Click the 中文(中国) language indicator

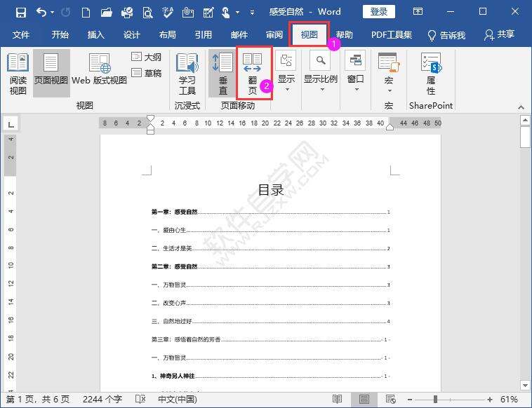(x=178, y=400)
